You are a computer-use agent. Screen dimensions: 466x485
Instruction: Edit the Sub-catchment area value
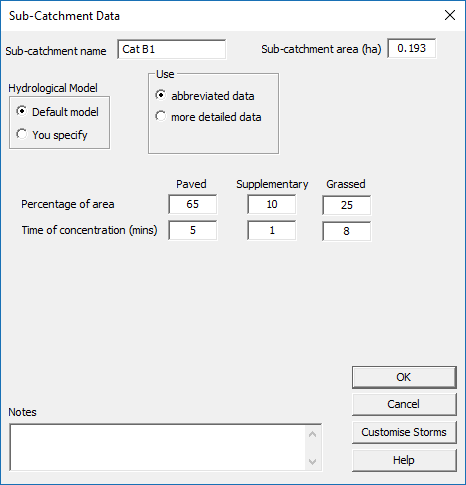[412, 49]
